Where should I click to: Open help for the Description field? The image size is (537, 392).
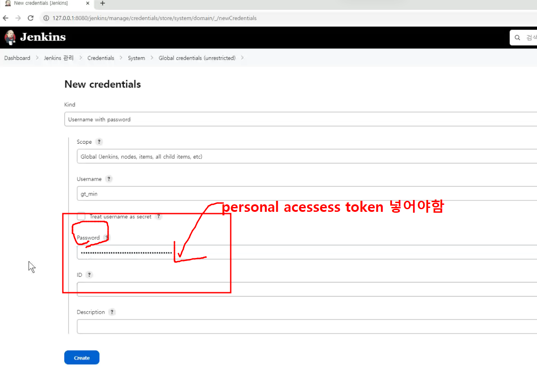[112, 312]
